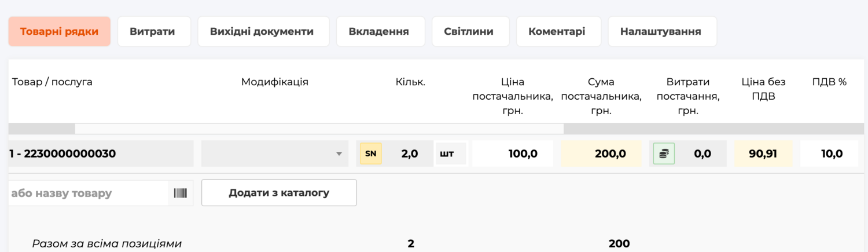Image resolution: width=868 pixels, height=252 pixels.
Task: Click the price without VAT value 90,91
Action: [763, 154]
